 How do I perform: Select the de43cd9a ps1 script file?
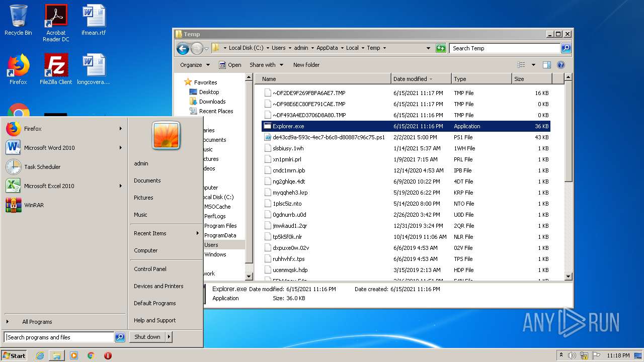tap(406, 137)
